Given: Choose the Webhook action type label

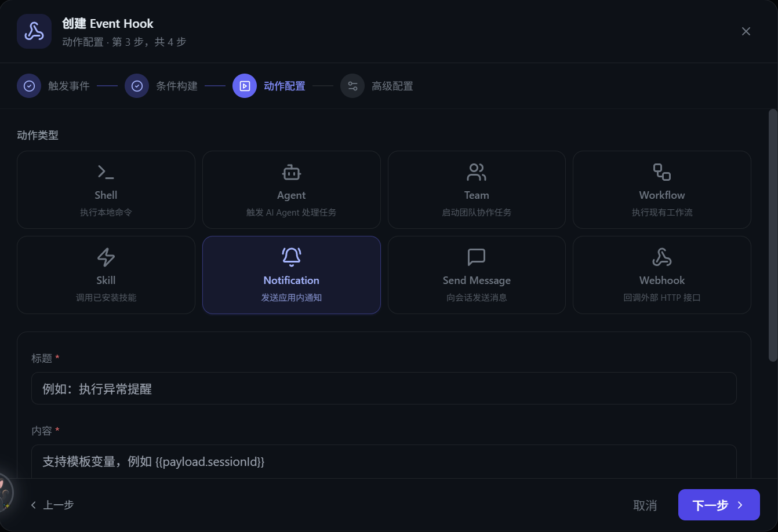Looking at the screenshot, I should tap(662, 280).
